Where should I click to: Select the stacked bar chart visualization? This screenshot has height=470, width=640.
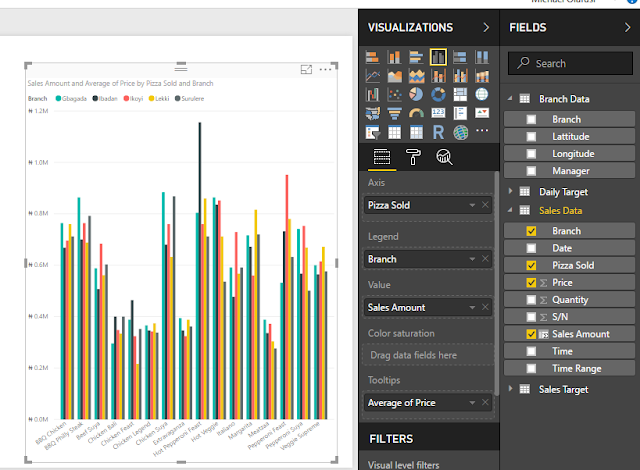point(372,57)
